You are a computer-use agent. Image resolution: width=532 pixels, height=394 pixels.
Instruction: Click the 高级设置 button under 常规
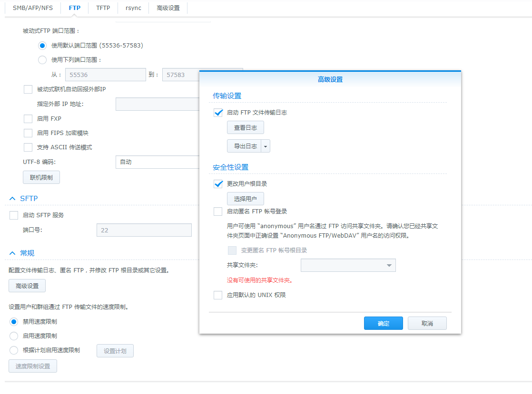pyautogui.click(x=27, y=286)
